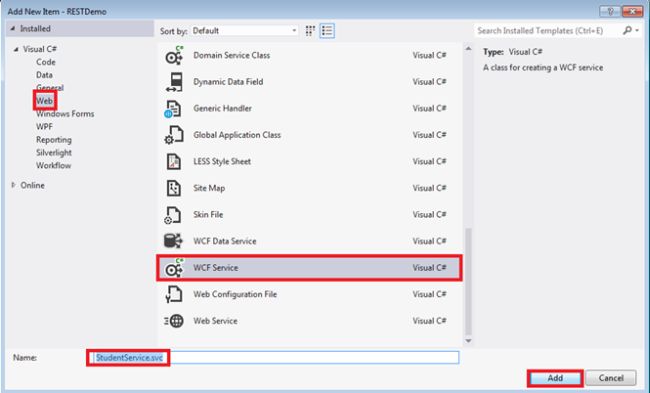Select the Generic Handler icon
This screenshot has width=650, height=393.
pos(173,109)
